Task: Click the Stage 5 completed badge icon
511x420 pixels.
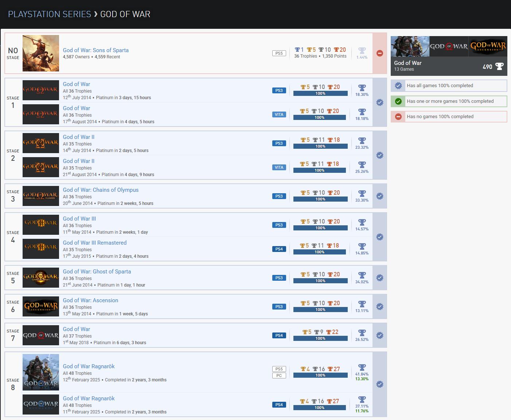Action: [380, 278]
